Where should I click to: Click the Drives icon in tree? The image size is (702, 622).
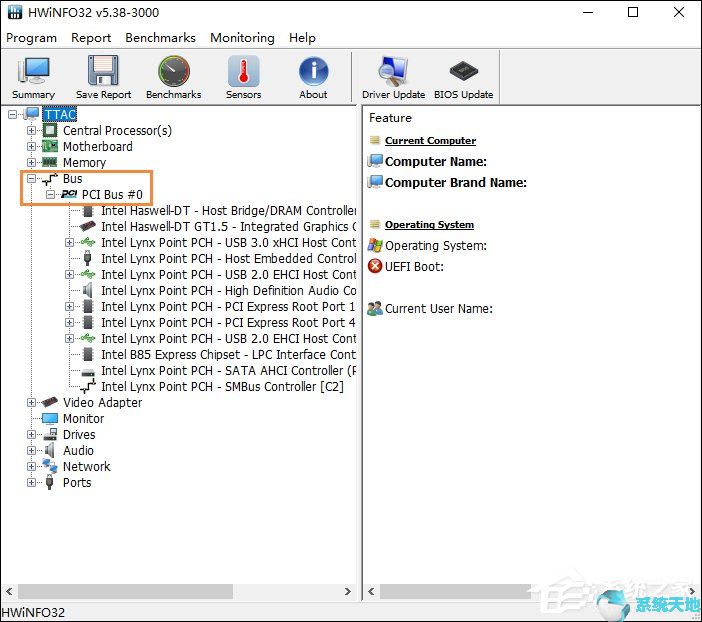(50, 434)
